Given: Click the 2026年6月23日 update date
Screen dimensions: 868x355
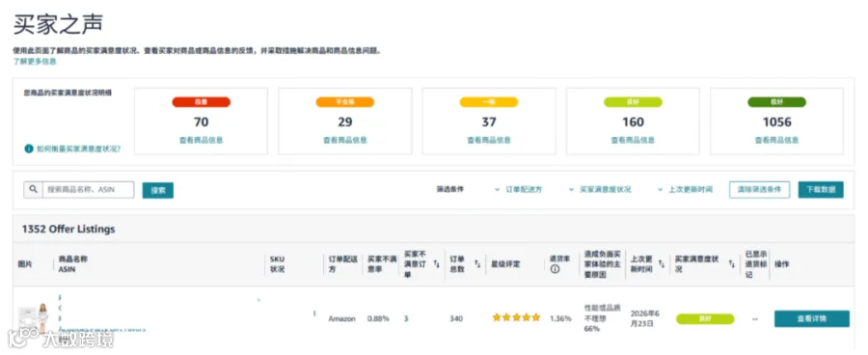Looking at the screenshot, I should click(646, 318).
